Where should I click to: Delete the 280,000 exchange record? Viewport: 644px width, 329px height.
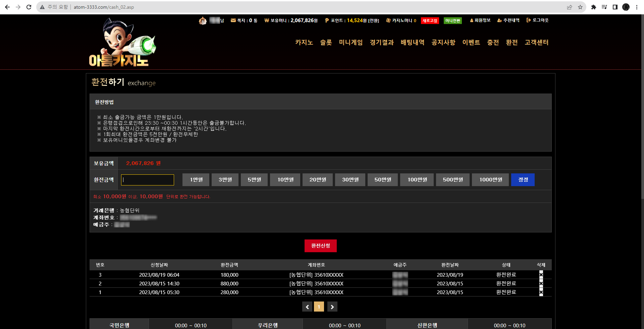(x=541, y=292)
